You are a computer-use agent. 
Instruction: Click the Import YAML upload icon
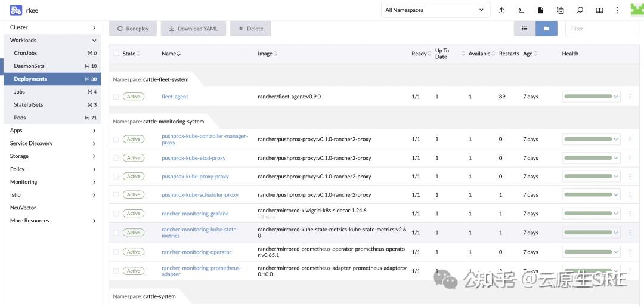pos(501,10)
